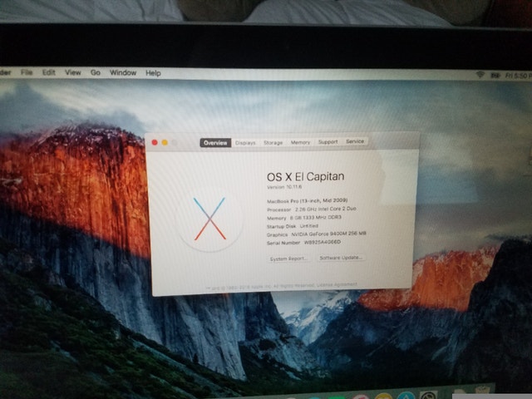This screenshot has width=532, height=399.
Task: Open the License Agreement link
Action: click(337, 284)
